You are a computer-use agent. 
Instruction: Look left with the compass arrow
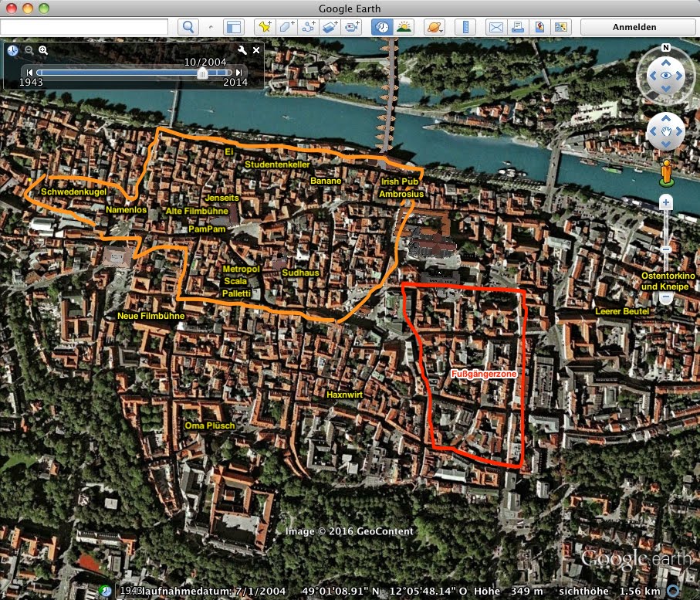tap(653, 76)
